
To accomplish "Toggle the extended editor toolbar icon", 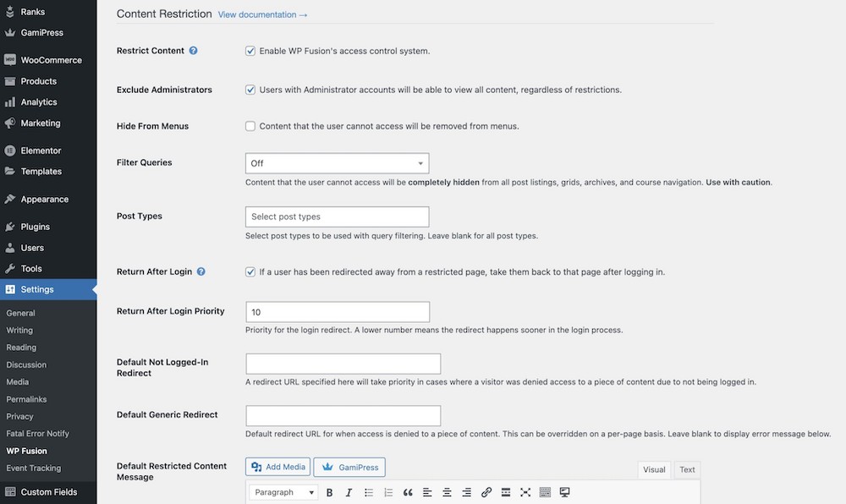I will tap(545, 492).
